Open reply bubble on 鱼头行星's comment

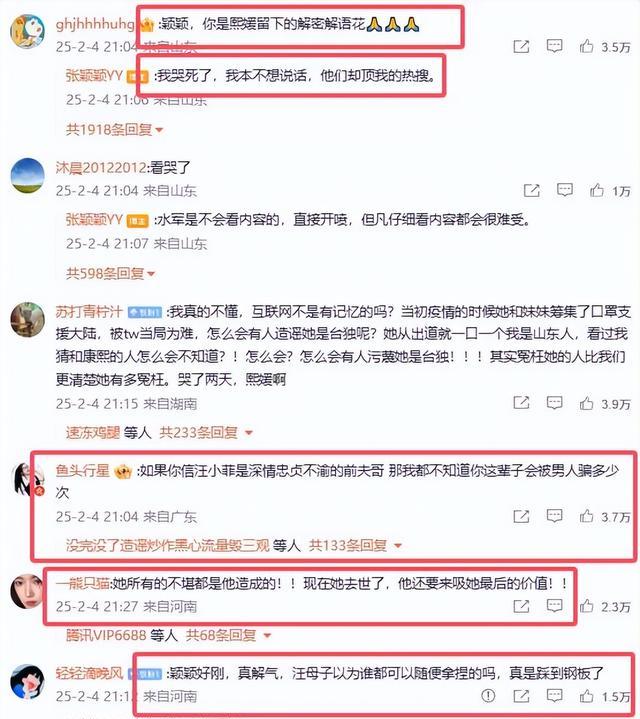point(554,516)
